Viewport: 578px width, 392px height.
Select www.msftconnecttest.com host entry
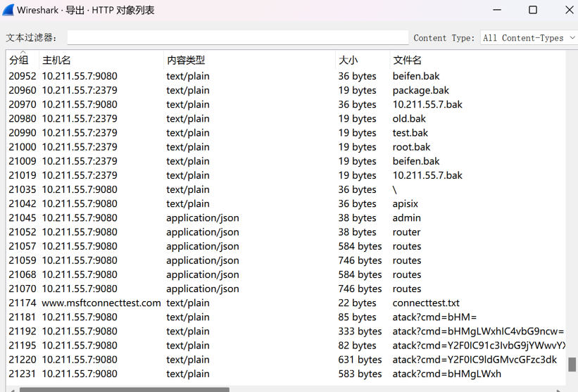click(x=101, y=303)
